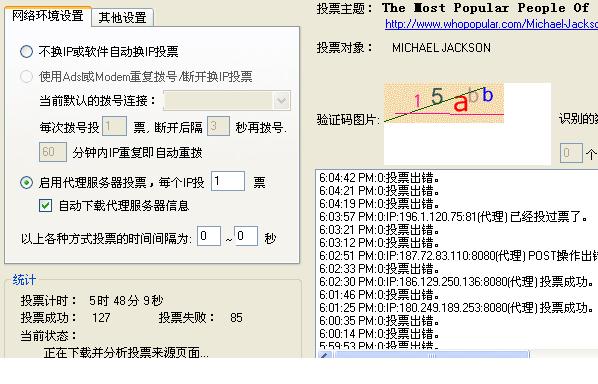Click the 每次拨号投 votes count field
598x384 pixels.
point(114,126)
